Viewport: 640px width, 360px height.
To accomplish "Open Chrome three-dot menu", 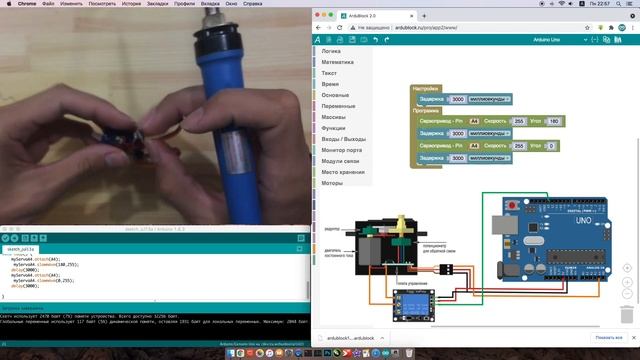I will click(633, 28).
